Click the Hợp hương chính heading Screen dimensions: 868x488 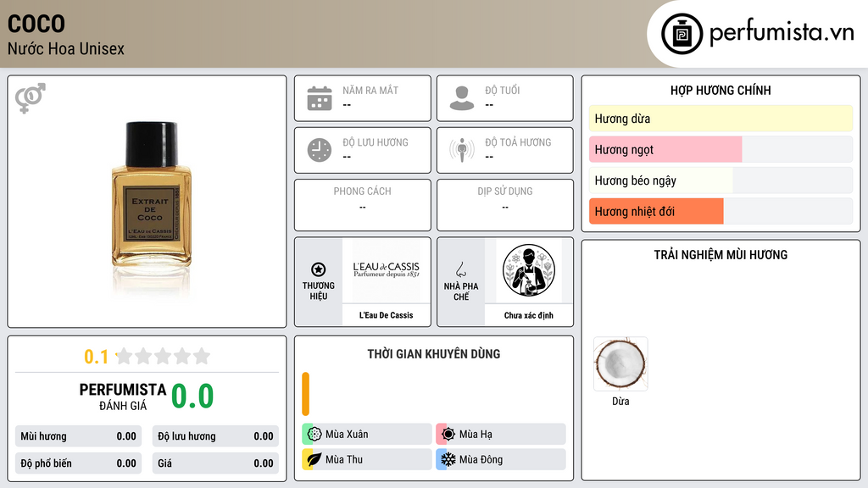click(x=721, y=90)
